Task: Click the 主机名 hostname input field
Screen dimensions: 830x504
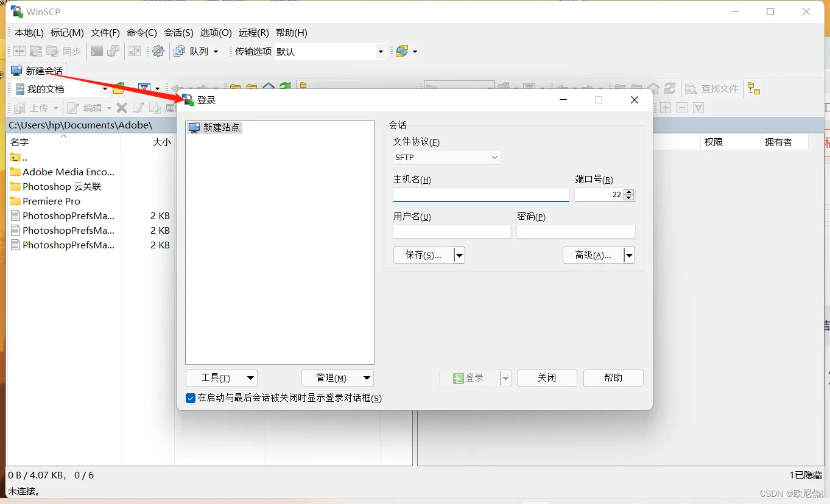Action: coord(480,195)
